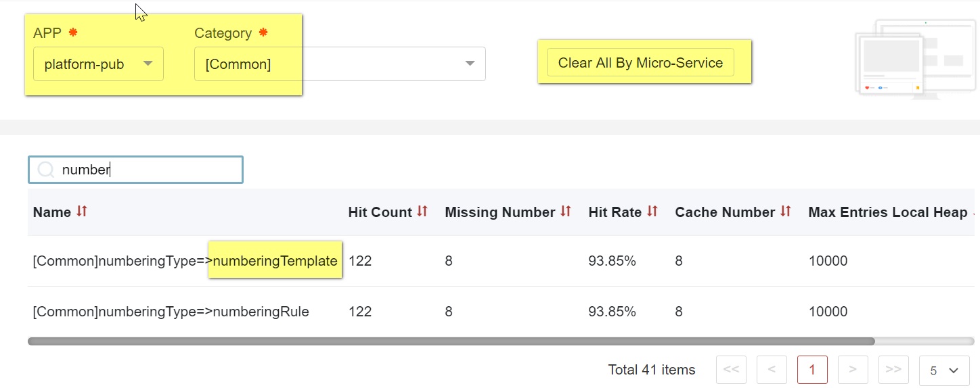Screen dimensions: 980x388
Task: Advance to next page arrow
Action: tap(853, 370)
